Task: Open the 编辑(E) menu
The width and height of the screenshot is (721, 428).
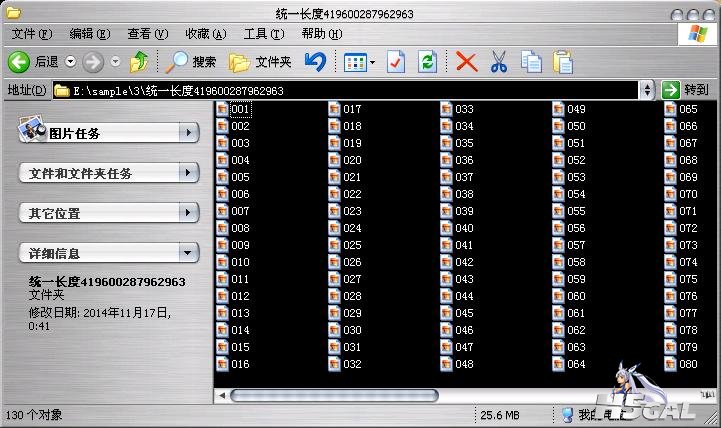Action: pyautogui.click(x=90, y=34)
